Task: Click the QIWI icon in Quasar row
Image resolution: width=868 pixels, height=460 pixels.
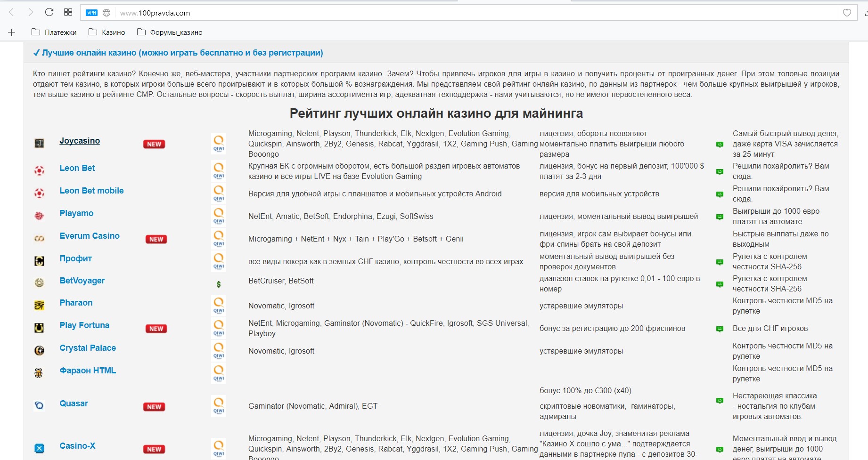Action: point(219,405)
